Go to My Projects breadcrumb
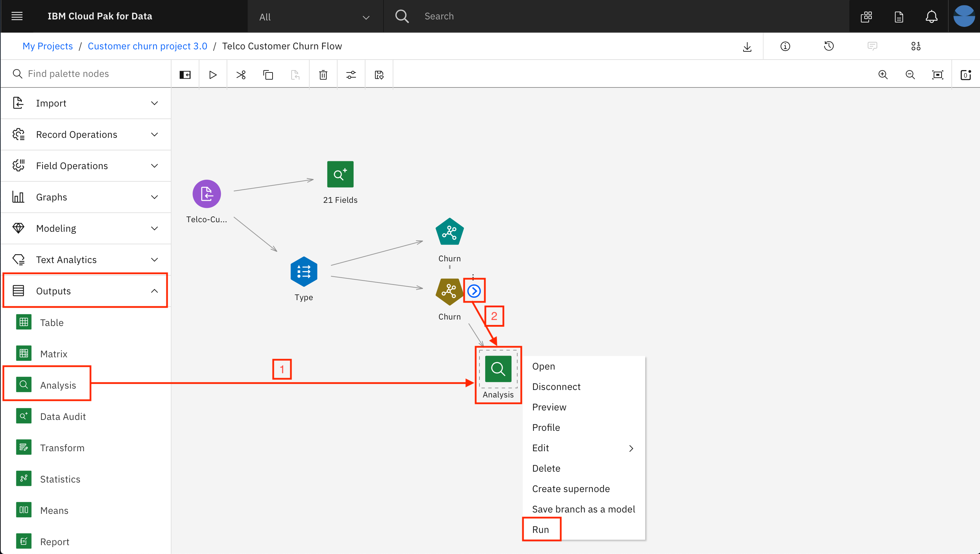The height and width of the screenshot is (554, 980). coord(48,46)
